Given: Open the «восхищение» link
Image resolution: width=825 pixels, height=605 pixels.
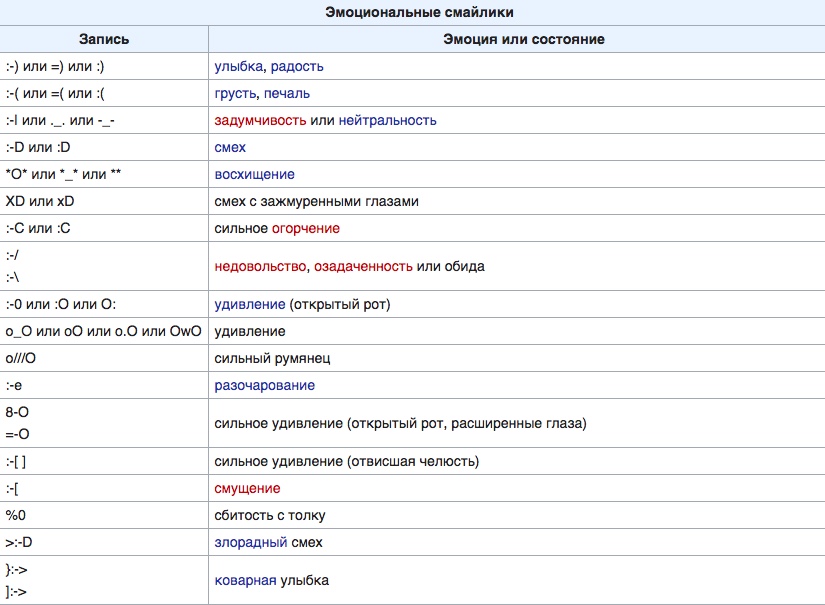Looking at the screenshot, I should coord(254,175).
